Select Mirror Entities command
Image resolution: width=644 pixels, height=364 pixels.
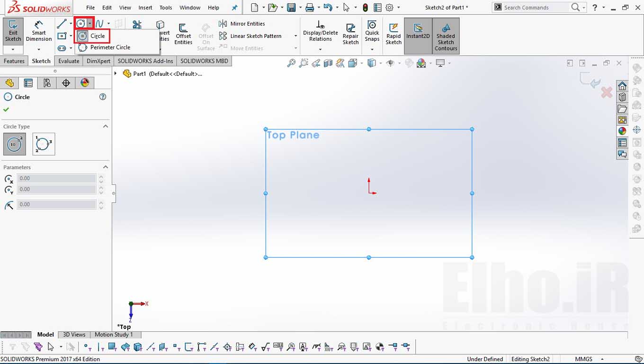[x=242, y=24]
